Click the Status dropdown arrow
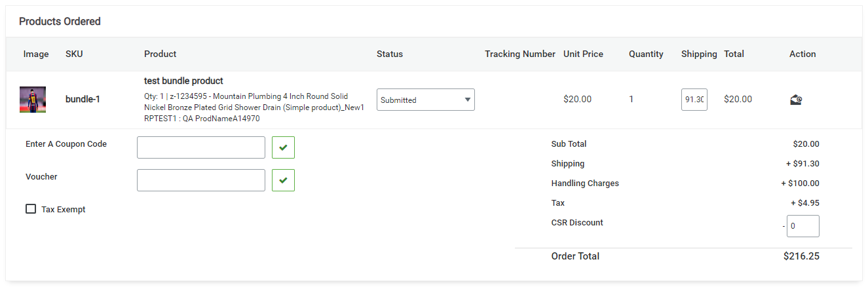 pyautogui.click(x=467, y=100)
